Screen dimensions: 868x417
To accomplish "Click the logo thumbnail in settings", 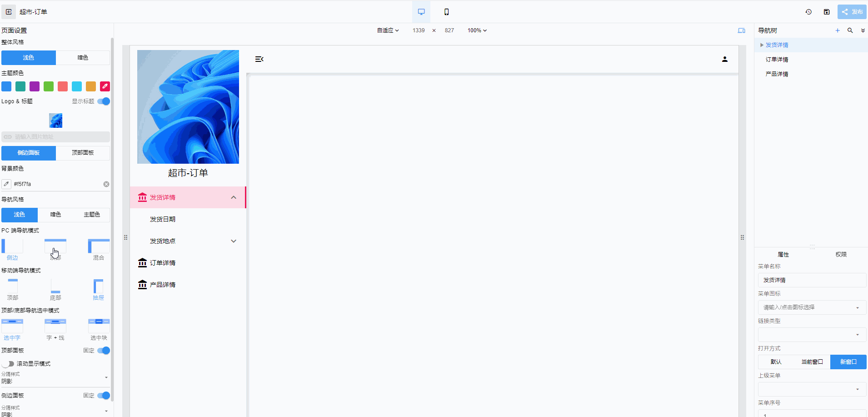I will tap(55, 121).
